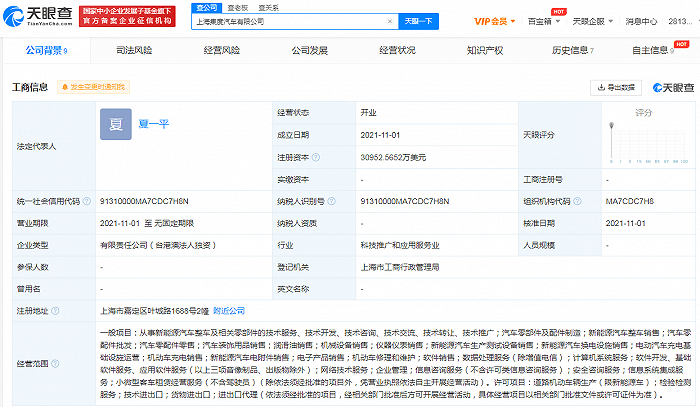Viewport: 700px width, 407px height.
Task: Click the 核准日期 value 2021-11-01
Action: click(625, 223)
